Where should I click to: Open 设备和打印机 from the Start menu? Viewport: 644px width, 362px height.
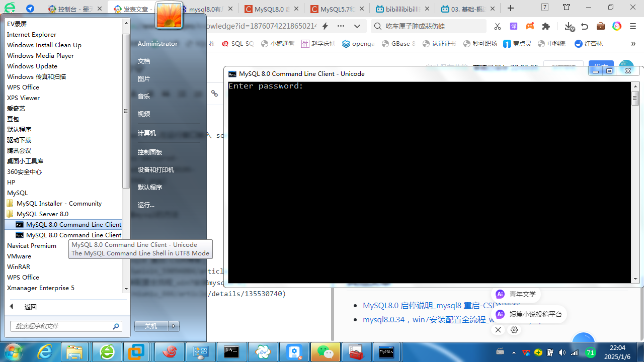point(156,169)
